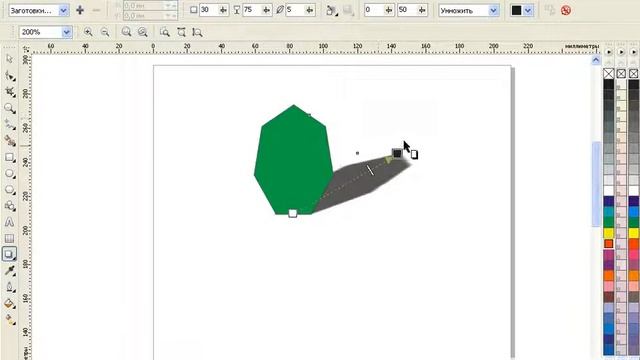Open feathering direction flyout
Screen dimensions: 640x360
click(x=331, y=11)
